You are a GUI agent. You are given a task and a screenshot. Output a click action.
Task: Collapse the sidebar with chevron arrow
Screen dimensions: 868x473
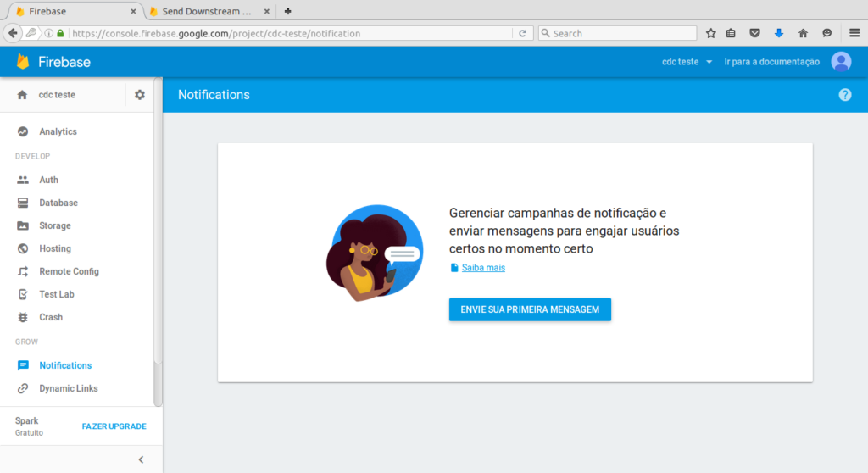point(142,459)
